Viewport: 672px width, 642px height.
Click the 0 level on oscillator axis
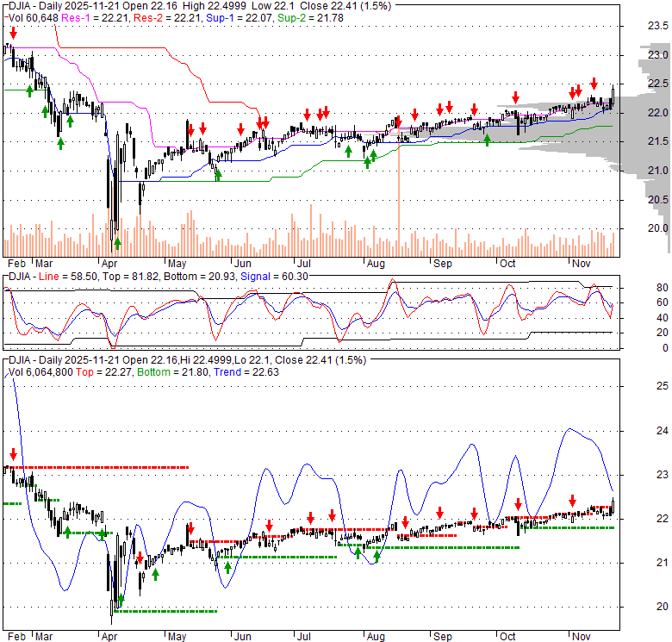(665, 348)
